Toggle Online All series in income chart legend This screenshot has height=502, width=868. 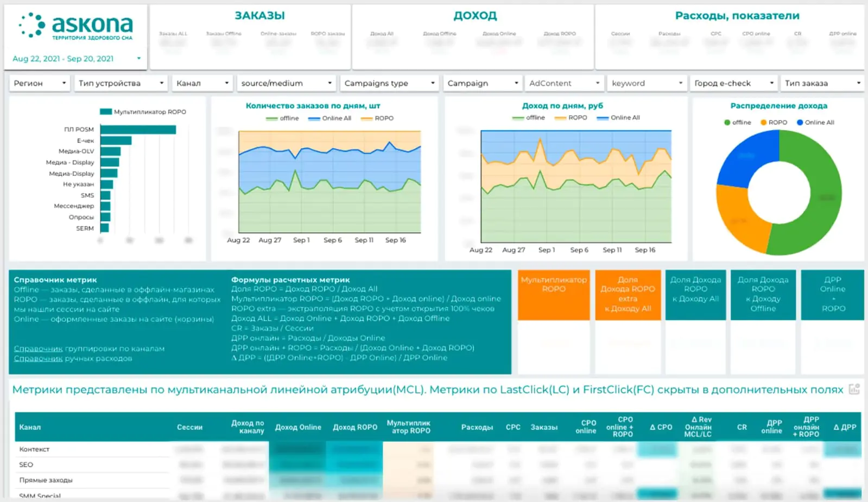[x=618, y=118]
